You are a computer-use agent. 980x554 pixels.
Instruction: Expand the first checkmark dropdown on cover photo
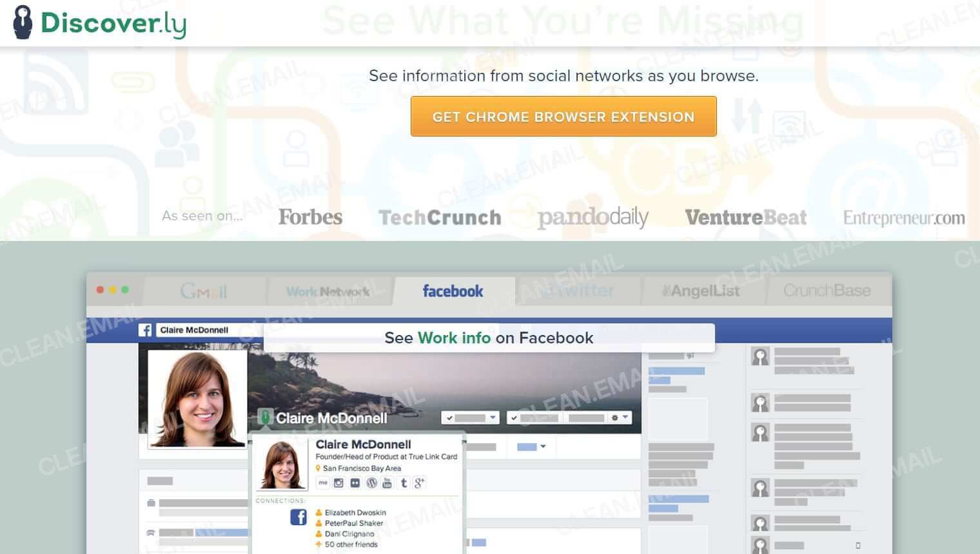[x=470, y=417]
